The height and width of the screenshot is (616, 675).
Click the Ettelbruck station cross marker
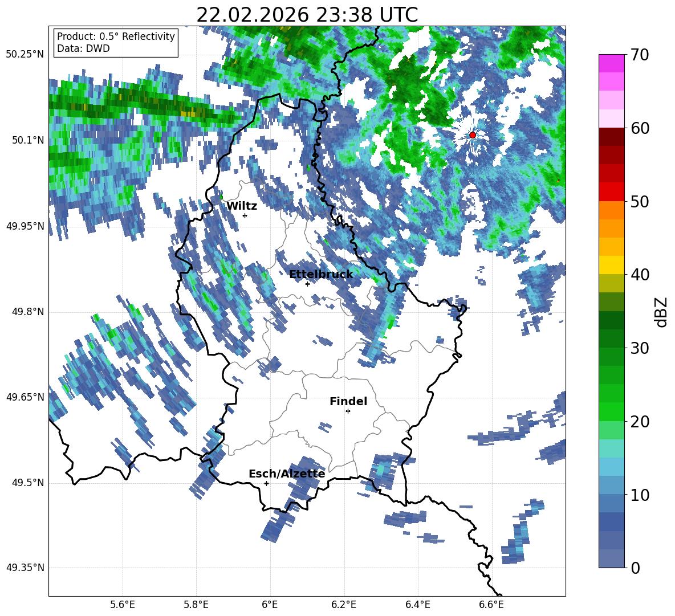tap(307, 284)
